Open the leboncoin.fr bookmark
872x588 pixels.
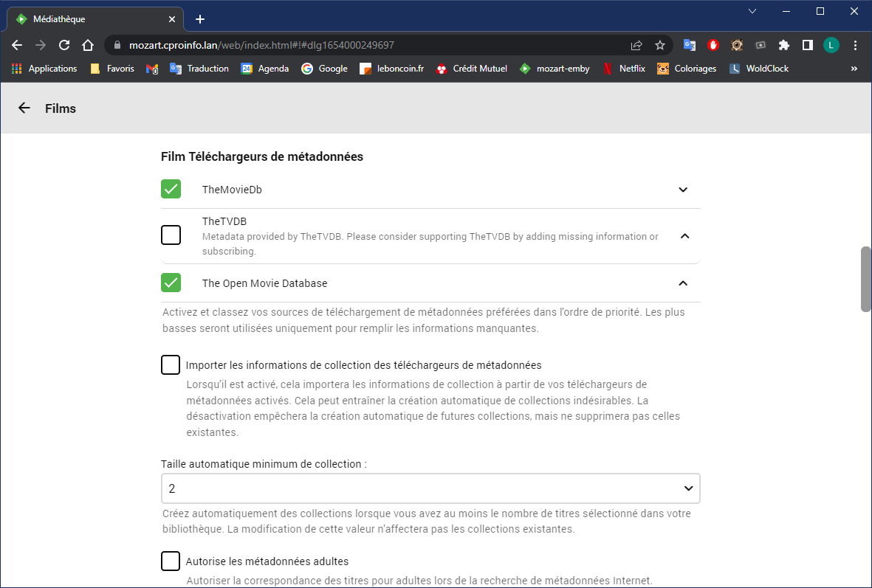(391, 69)
